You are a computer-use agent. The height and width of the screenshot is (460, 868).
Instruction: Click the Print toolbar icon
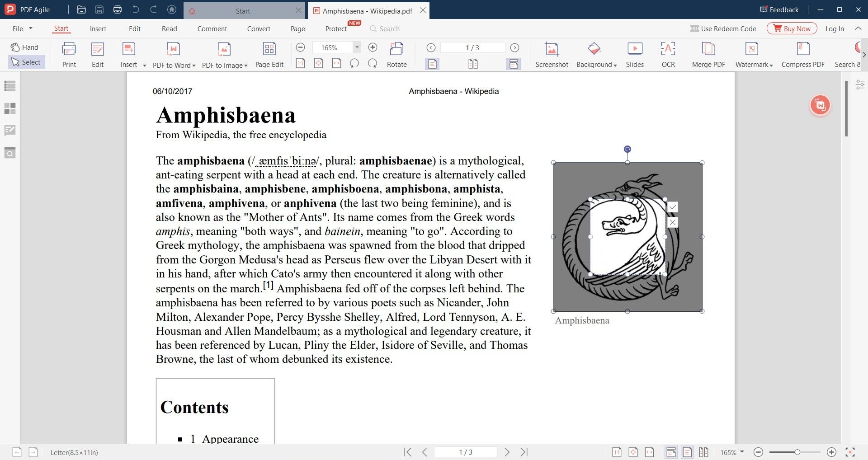click(x=69, y=55)
